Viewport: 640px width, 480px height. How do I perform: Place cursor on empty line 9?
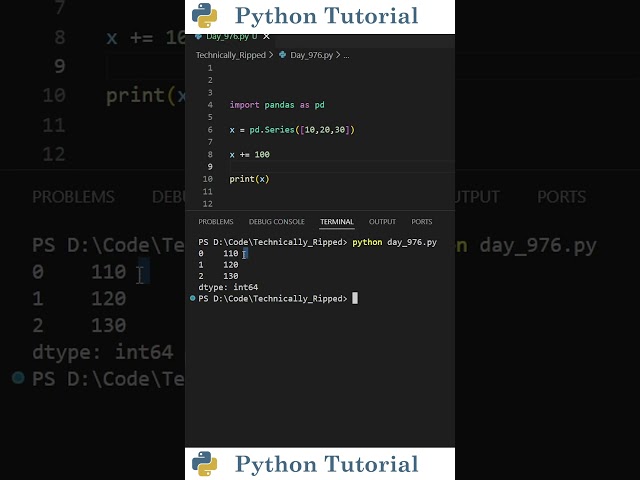click(342, 167)
